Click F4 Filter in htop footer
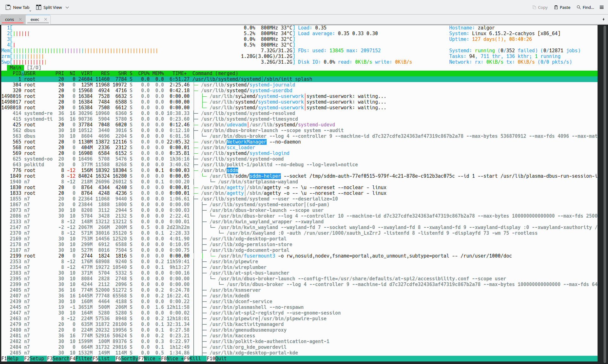 pyautogui.click(x=81, y=359)
